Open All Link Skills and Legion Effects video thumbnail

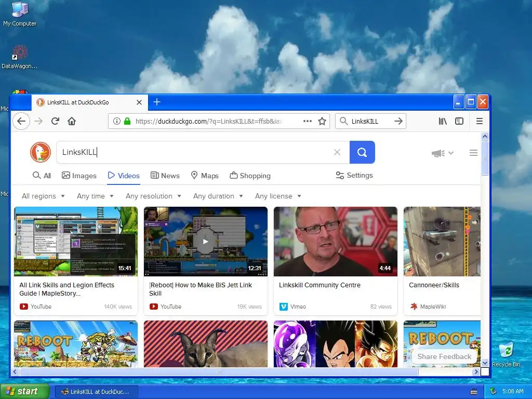[76, 242]
